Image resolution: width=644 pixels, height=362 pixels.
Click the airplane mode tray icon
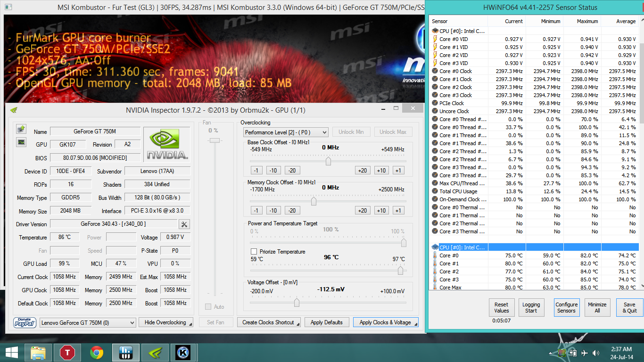[585, 353]
